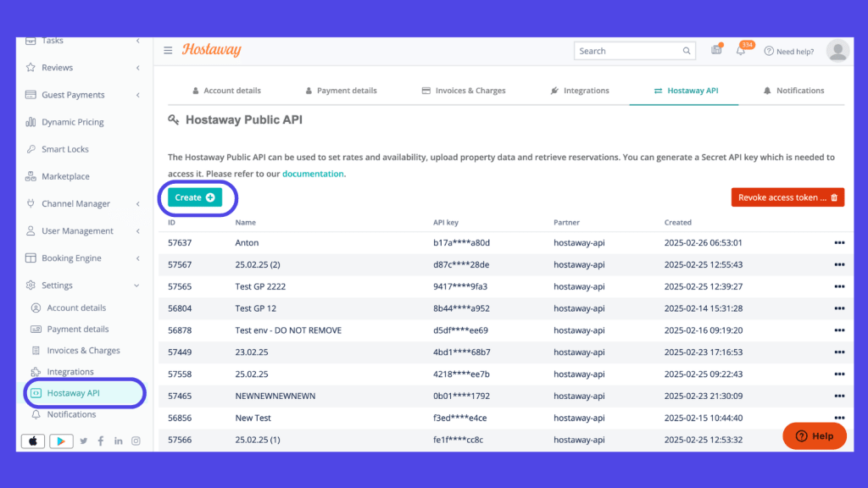Open the inbox icon with orange dot
Viewport: 868px width, 488px height.
(x=716, y=50)
